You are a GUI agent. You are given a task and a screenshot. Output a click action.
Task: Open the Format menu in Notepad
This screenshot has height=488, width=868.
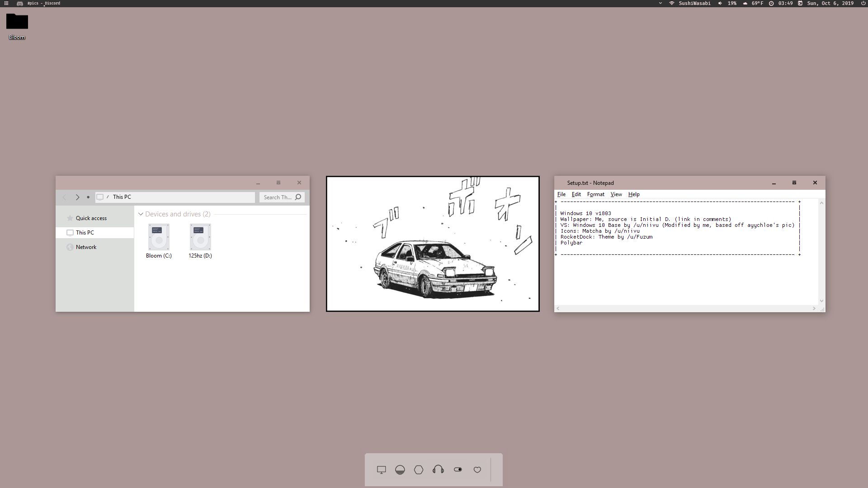point(596,194)
